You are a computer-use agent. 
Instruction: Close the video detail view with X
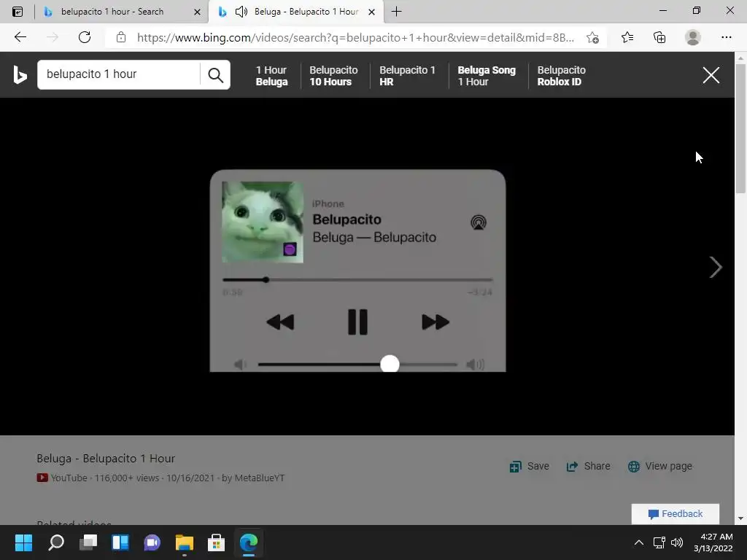[711, 75]
